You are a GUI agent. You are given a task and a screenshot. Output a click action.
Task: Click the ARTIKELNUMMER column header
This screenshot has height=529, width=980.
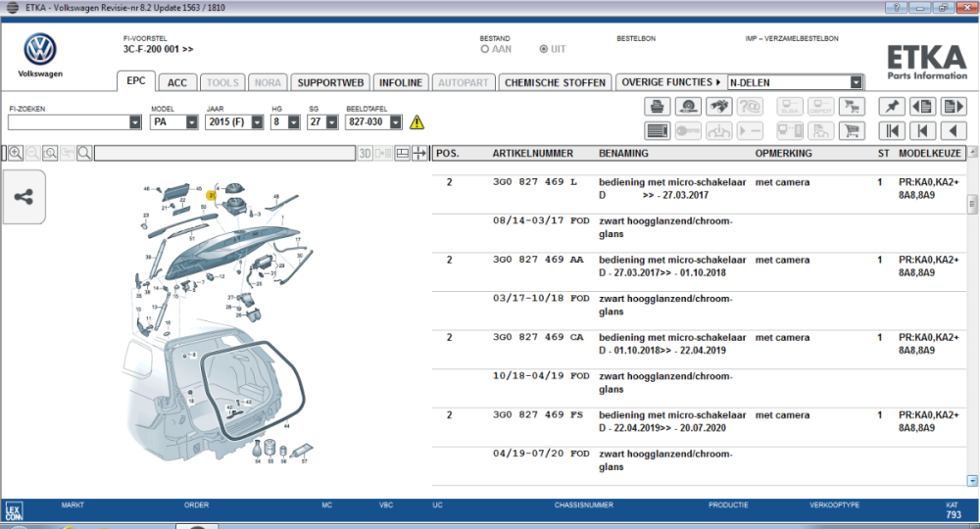tap(532, 153)
